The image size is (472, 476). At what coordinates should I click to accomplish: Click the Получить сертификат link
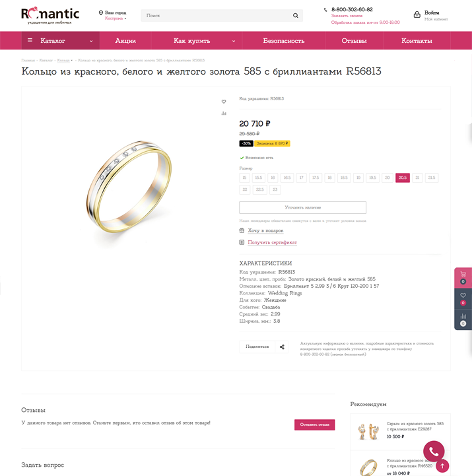pyautogui.click(x=272, y=242)
